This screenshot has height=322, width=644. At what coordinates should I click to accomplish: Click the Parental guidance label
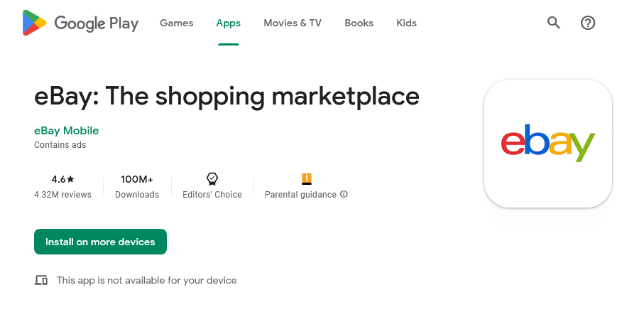point(300,195)
